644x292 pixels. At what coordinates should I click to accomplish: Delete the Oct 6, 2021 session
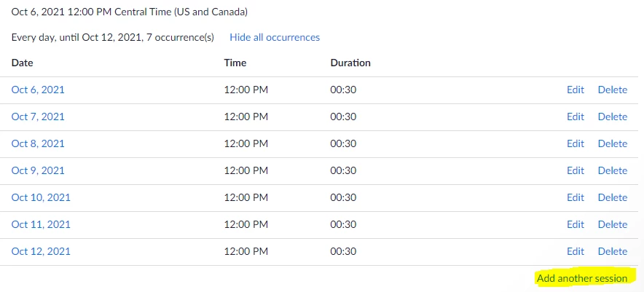coord(612,90)
